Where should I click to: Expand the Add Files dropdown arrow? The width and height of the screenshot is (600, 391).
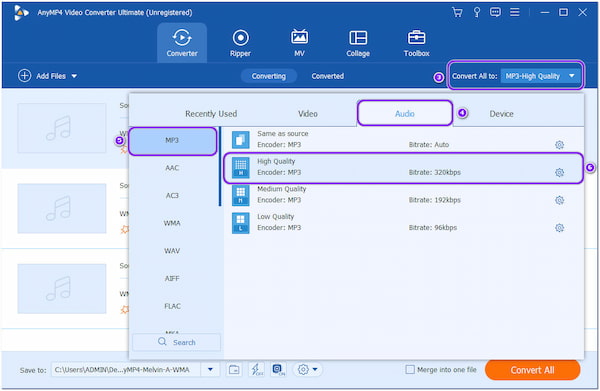[74, 76]
